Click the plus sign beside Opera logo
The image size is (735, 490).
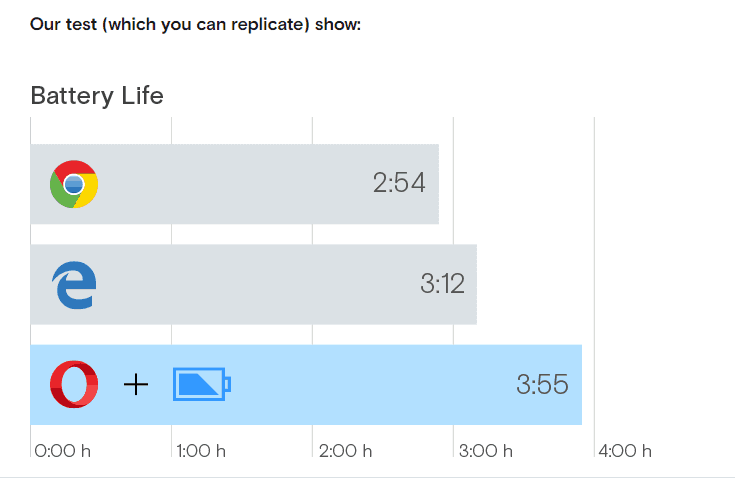tap(136, 384)
